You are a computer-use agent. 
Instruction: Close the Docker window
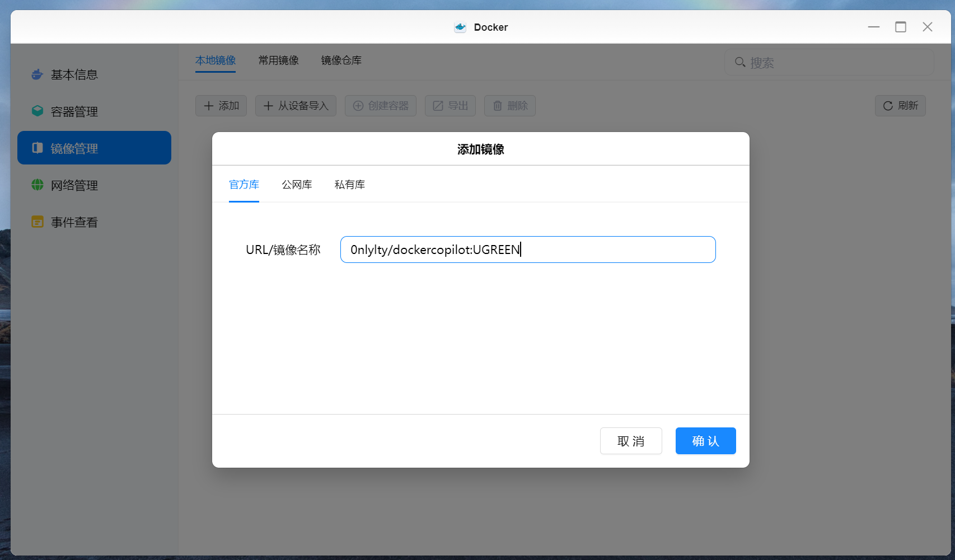[x=928, y=27]
